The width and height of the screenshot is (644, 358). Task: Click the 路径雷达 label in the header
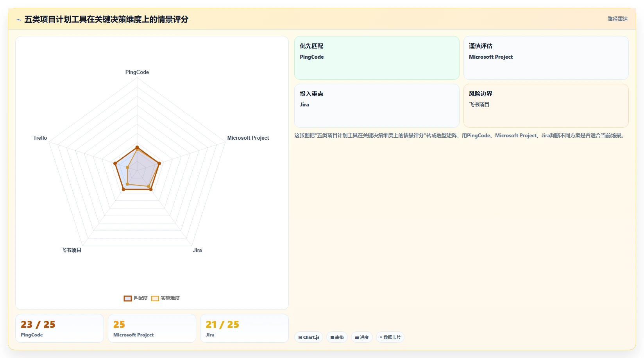coord(617,19)
